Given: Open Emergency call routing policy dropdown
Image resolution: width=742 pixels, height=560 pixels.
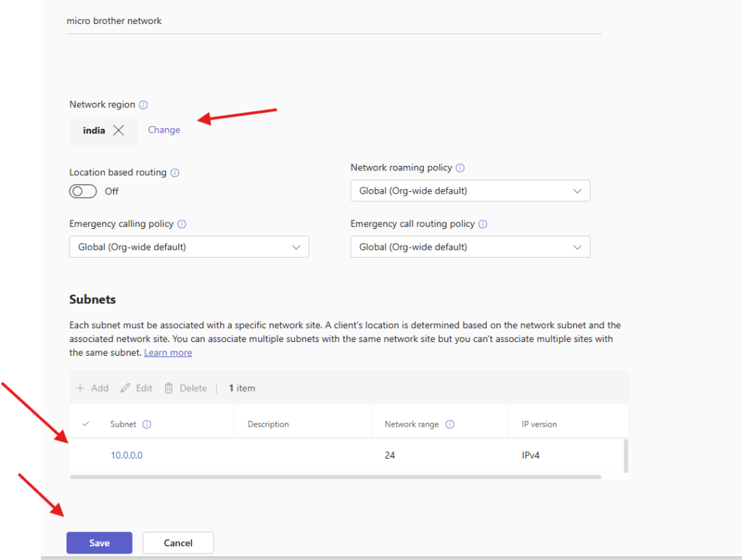Looking at the screenshot, I should pyautogui.click(x=470, y=247).
